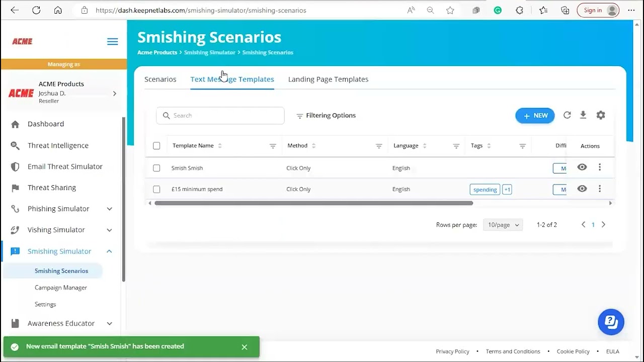644x362 pixels.
Task: Open more actions for Smish Smish
Action: (600, 167)
